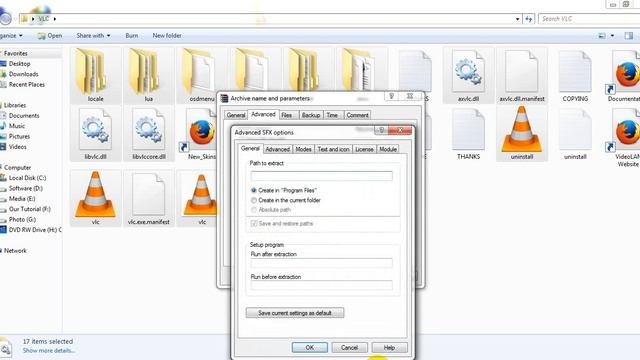Expand the breadcrumb arrow after VLC

55,19
